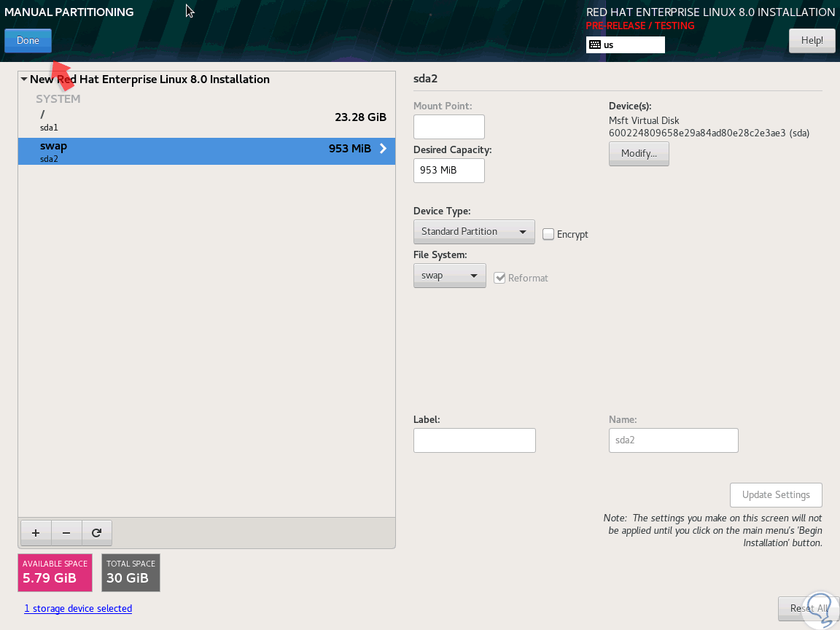Open the Help! page
840x630 pixels.
812,41
